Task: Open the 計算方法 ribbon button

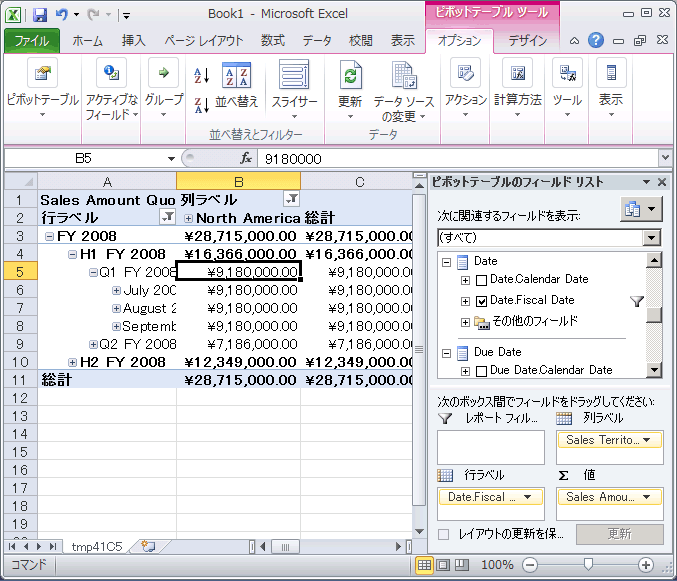Action: tap(518, 88)
